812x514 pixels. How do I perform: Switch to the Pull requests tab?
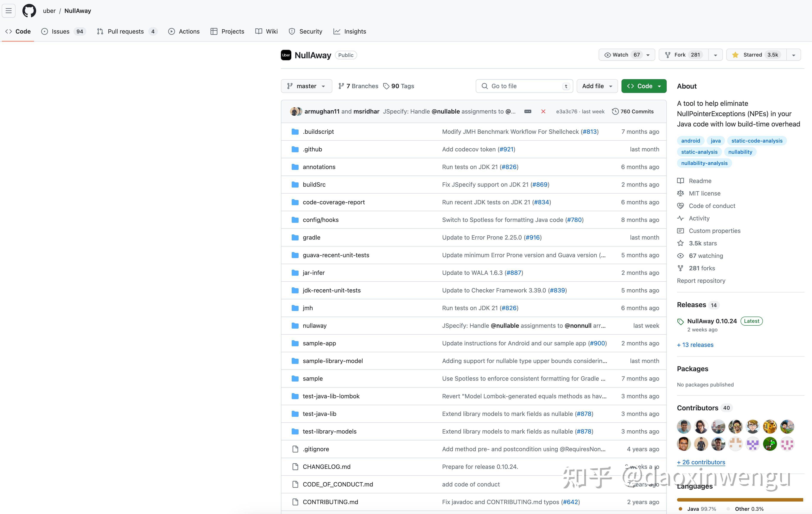pos(127,31)
